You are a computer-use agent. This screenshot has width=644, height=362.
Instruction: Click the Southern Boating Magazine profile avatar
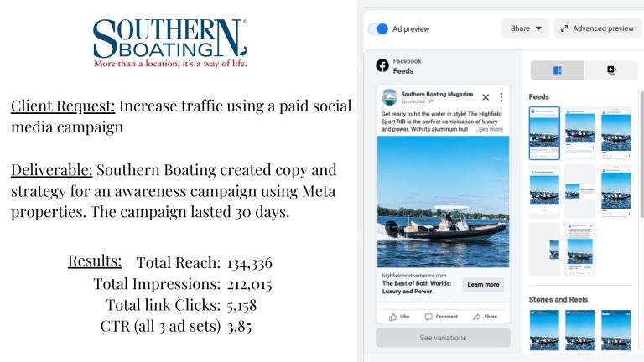[x=389, y=97]
